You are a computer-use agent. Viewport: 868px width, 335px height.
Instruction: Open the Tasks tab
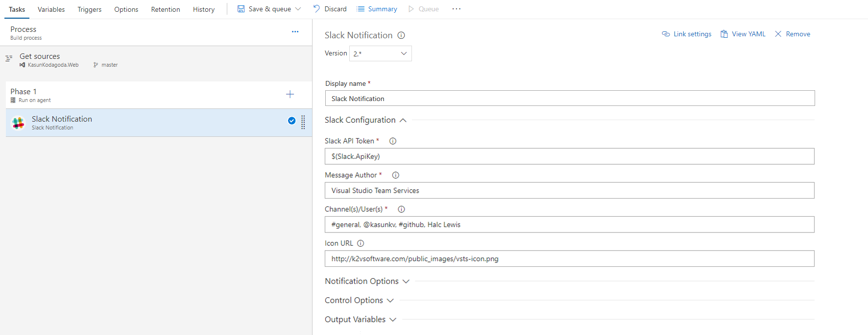[17, 9]
